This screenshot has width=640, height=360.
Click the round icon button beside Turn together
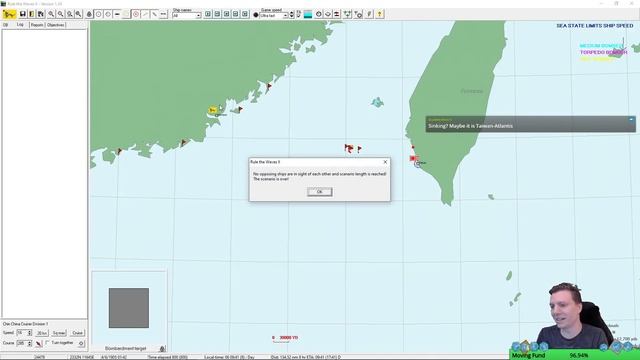point(81,343)
